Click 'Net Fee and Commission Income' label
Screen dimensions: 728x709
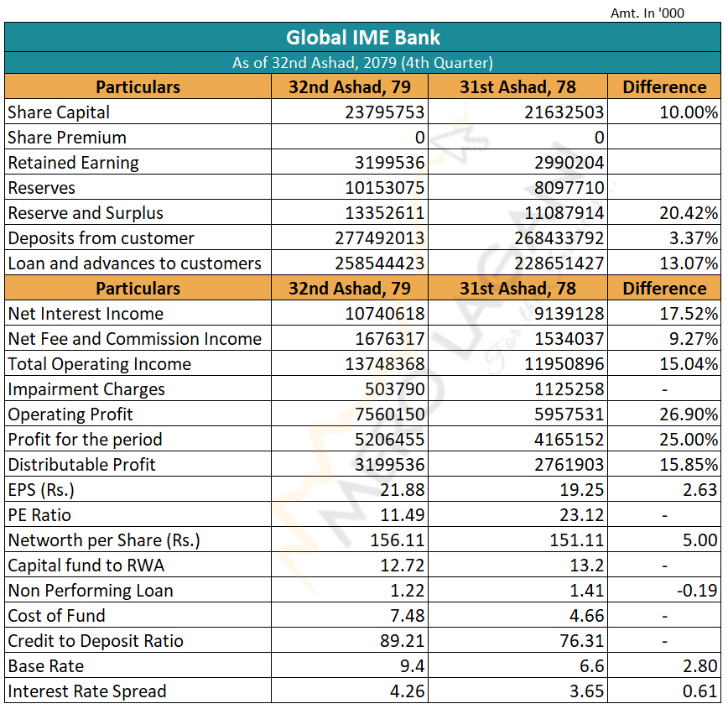pyautogui.click(x=135, y=339)
